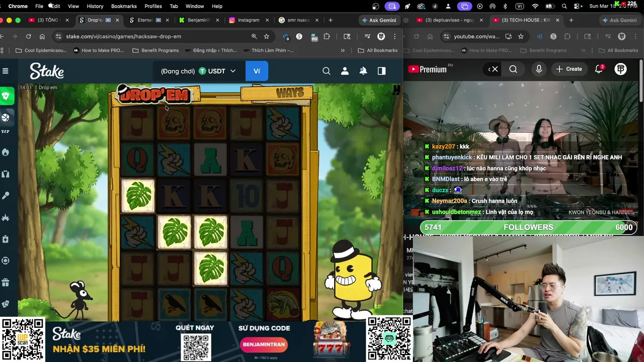Open the History menu in the menu bar
The width and height of the screenshot is (644, 362).
(x=95, y=6)
